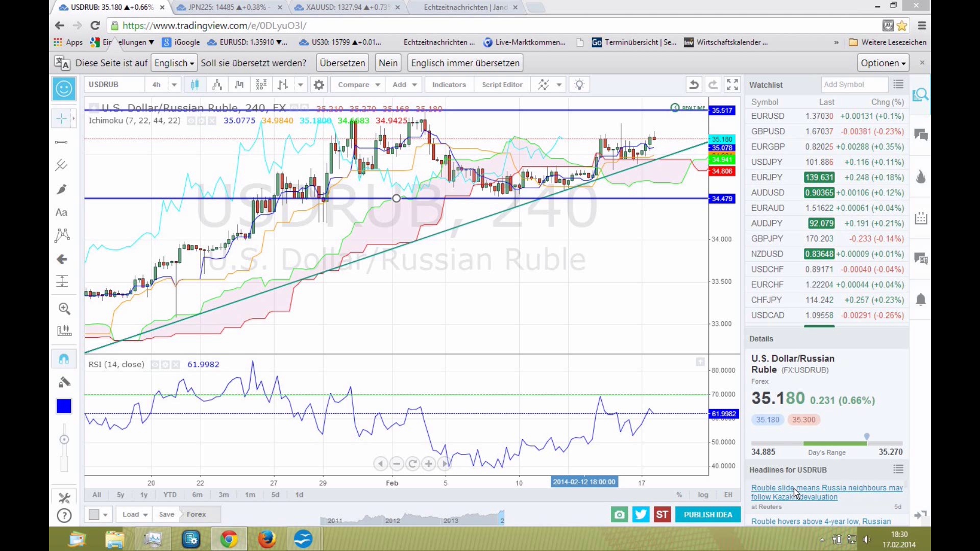Take a chart snapshot with camera icon

619,514
